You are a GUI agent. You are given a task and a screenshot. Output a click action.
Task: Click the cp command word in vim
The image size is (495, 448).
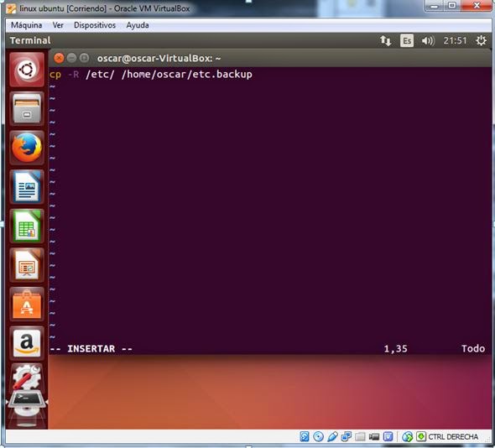pos(55,75)
